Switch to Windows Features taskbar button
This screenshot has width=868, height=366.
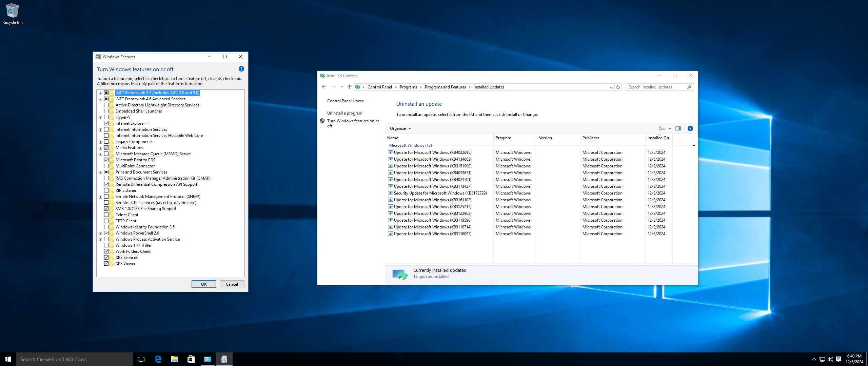coord(224,359)
